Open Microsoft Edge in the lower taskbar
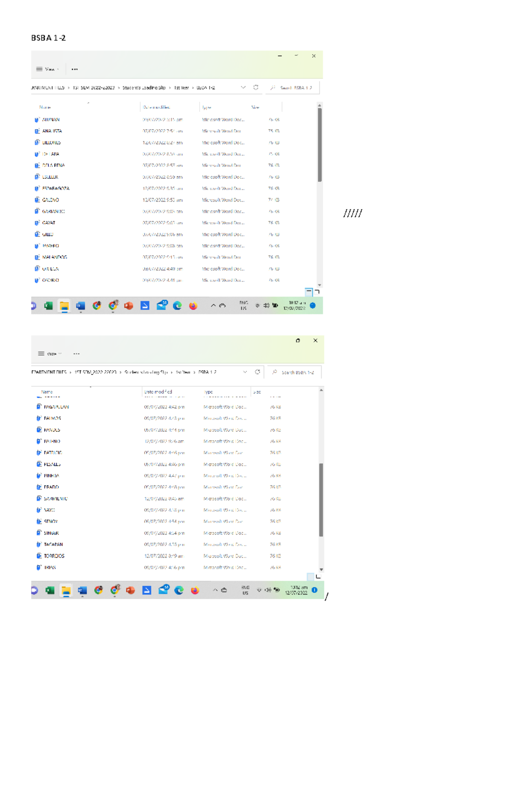The width and height of the screenshot is (531, 812). (x=179, y=590)
